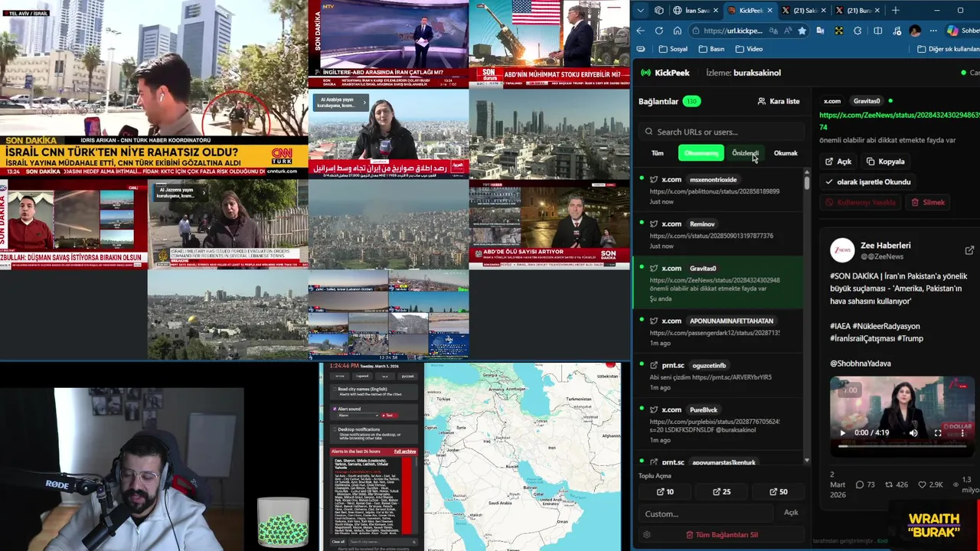Mute the embedded tweet video
Screen dimensions: 980x551
(913, 432)
